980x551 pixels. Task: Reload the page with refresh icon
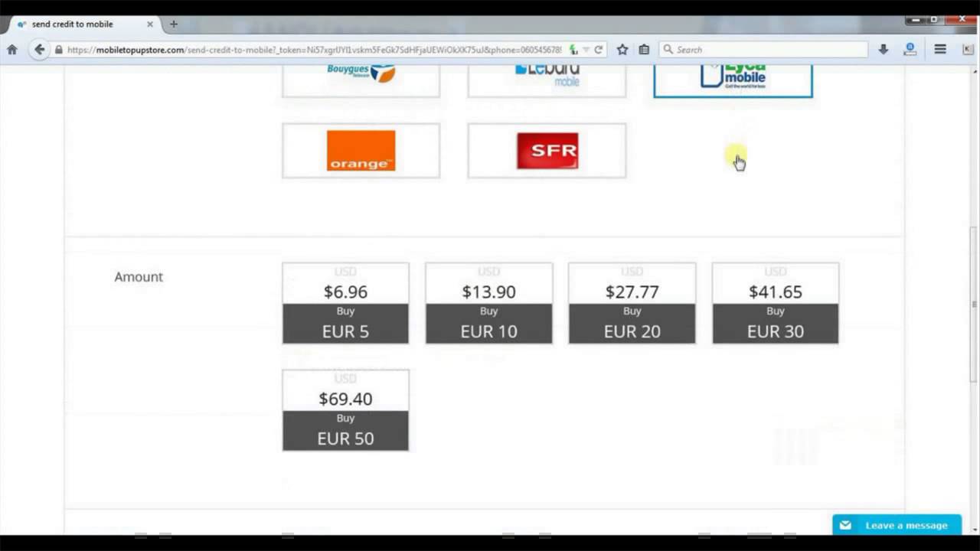coord(599,50)
